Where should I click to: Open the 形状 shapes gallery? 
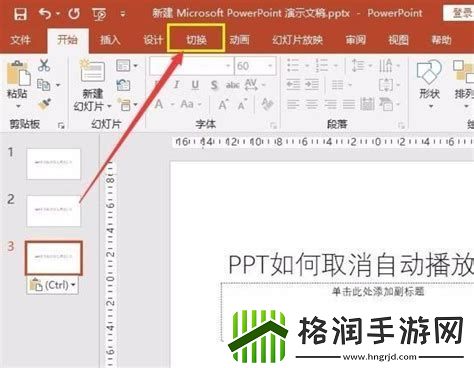coord(429,84)
